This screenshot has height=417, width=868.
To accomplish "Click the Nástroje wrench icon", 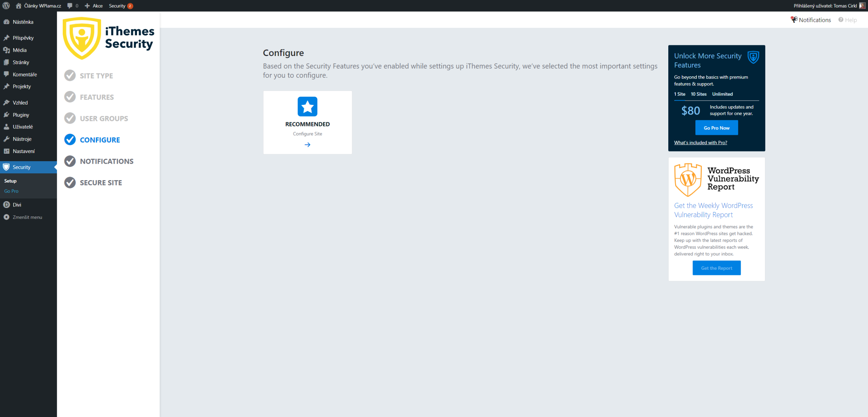I will pyautogui.click(x=6, y=139).
